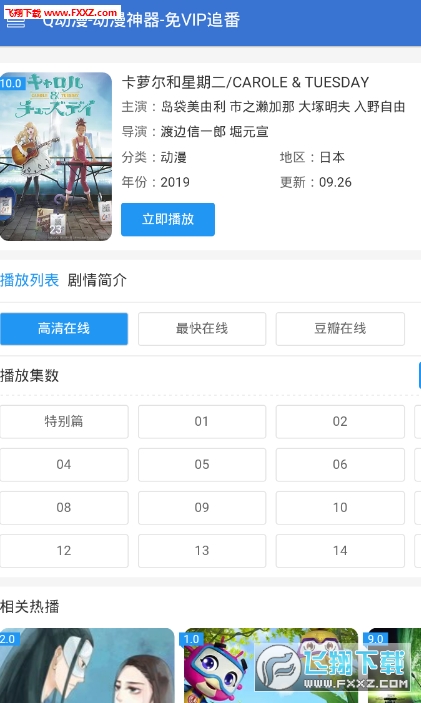Open the related cartoon rated 1.0
Image resolution: width=421 pixels, height=703 pixels.
pyautogui.click(x=271, y=665)
